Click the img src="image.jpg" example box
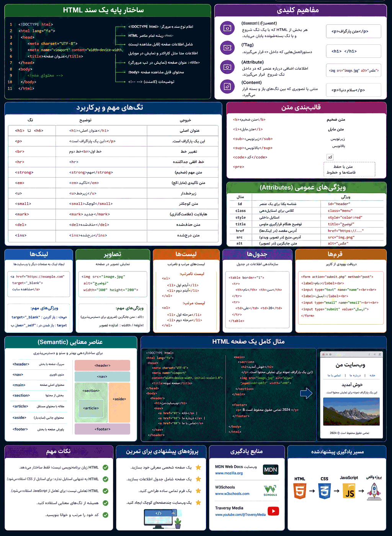 (x=353, y=70)
